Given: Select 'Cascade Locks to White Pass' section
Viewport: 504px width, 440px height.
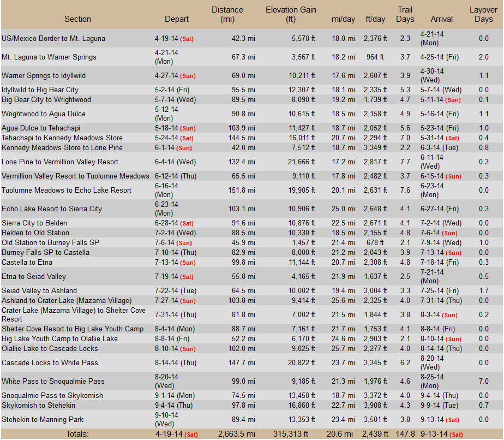Looking at the screenshot, I should tap(50, 363).
